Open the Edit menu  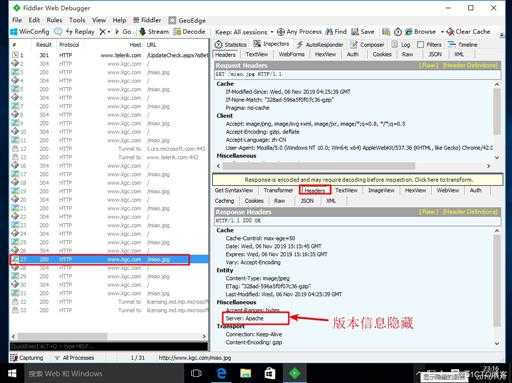coord(34,20)
